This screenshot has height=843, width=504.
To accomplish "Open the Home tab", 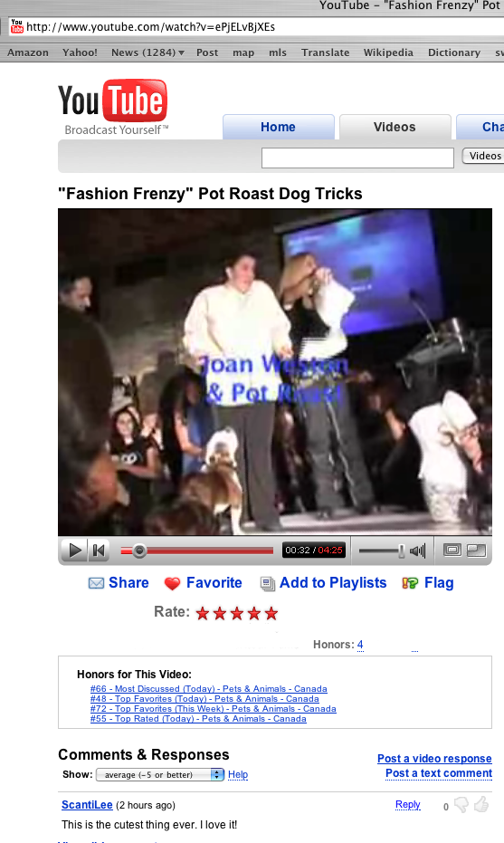I will tap(279, 127).
